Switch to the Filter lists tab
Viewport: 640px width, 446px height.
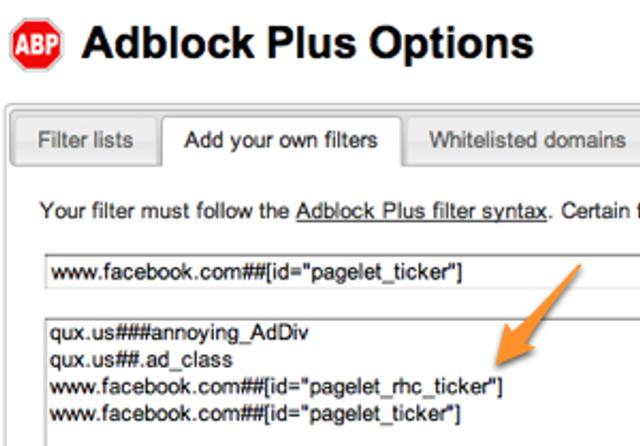85,140
